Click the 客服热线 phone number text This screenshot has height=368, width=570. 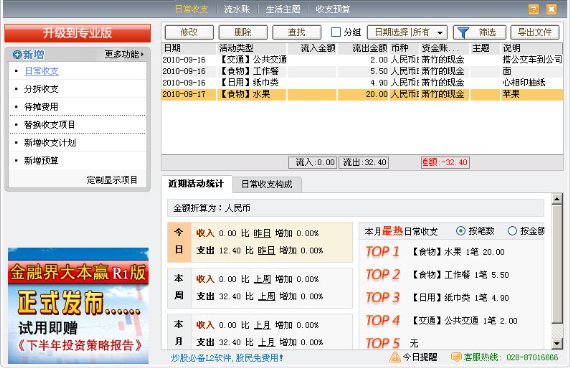532,357
